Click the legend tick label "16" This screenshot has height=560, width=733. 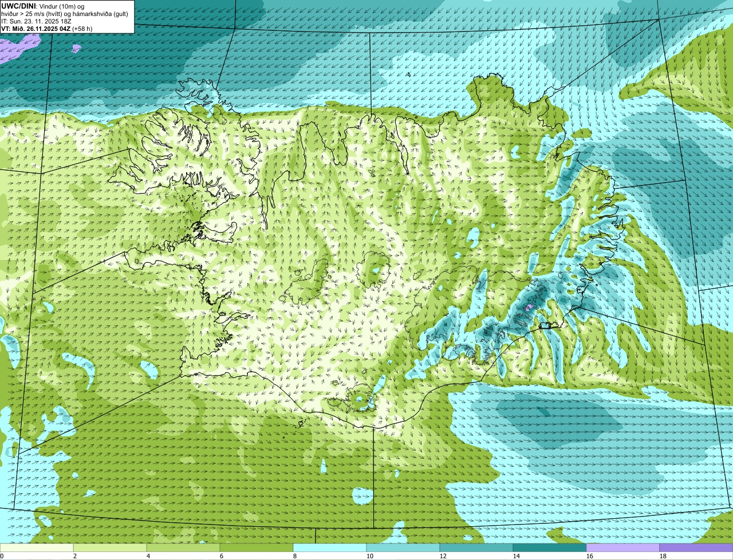coord(590,556)
